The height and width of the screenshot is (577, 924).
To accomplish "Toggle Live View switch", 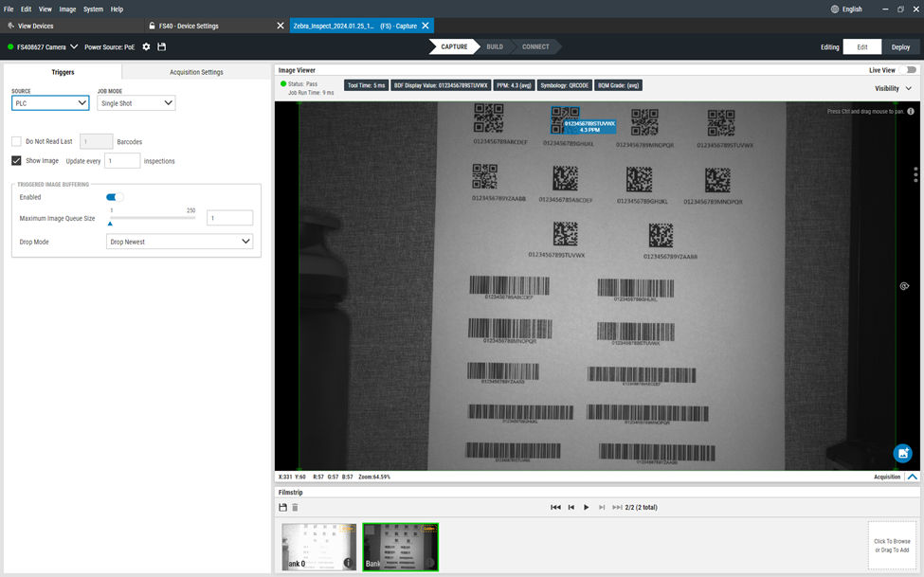I will 910,69.
